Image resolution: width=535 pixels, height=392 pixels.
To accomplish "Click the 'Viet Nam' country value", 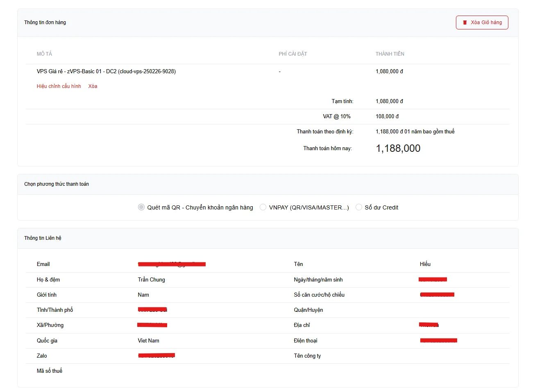I will pyautogui.click(x=149, y=341).
